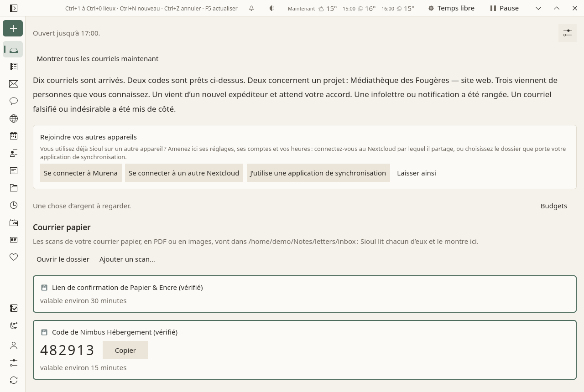
Task: Click Ouvrir le dossier
Action: (63, 259)
